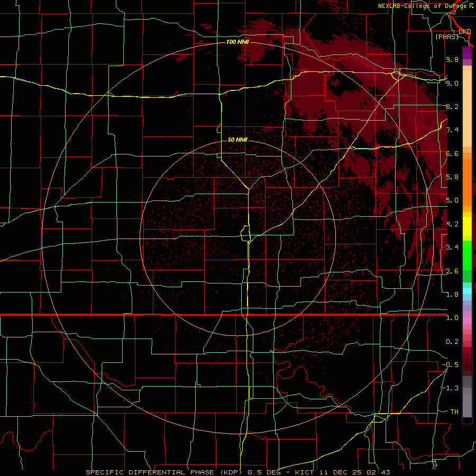Image resolution: width=476 pixels, height=476 pixels.
Task: Click the -0.5 value on the color scale
Action: [x=450, y=364]
